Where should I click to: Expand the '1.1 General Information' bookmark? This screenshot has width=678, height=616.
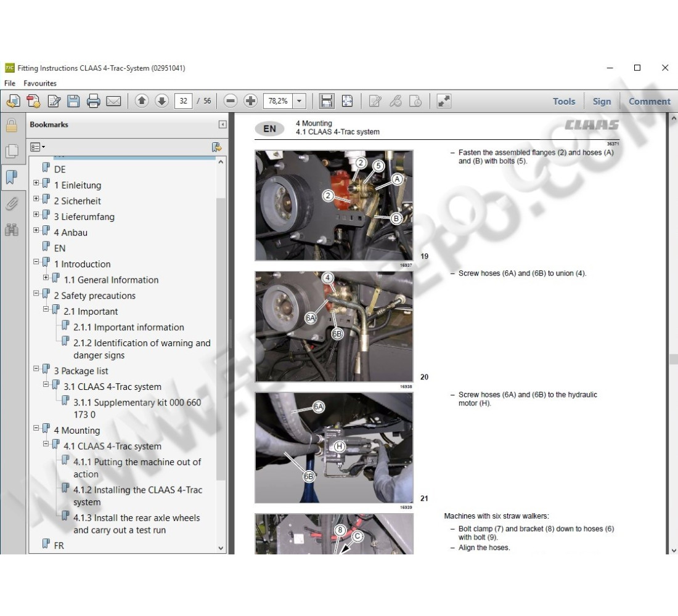click(x=46, y=278)
